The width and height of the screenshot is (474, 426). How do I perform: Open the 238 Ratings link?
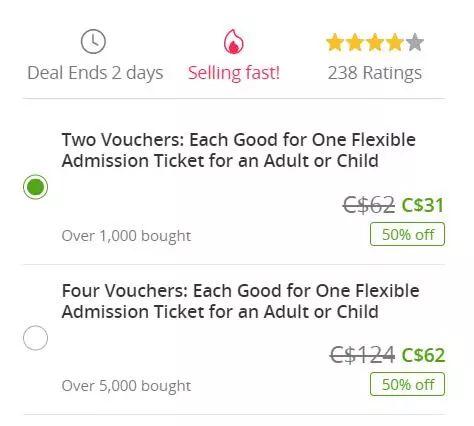point(375,73)
